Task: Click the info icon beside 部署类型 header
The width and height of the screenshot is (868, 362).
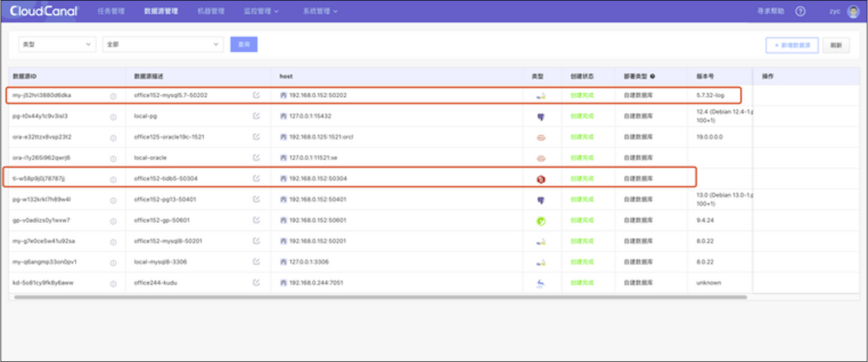Action: point(652,76)
